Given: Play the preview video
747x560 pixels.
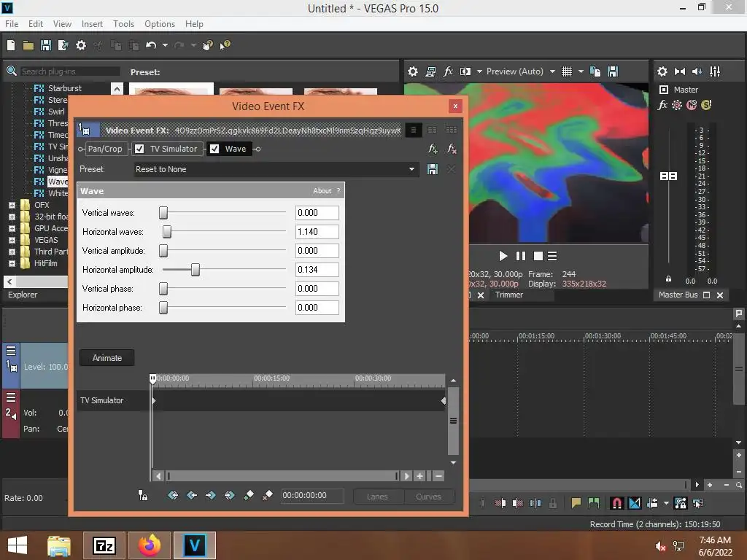Looking at the screenshot, I should pyautogui.click(x=503, y=256).
